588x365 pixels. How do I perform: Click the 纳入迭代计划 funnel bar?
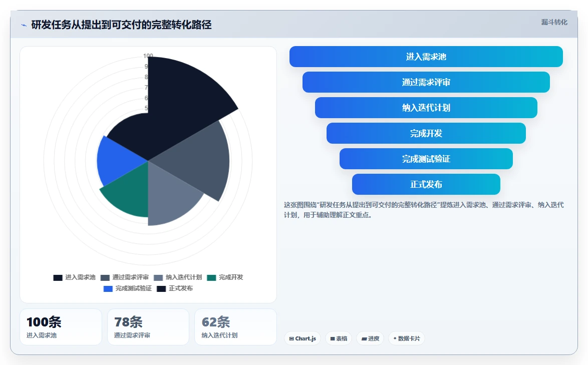pyautogui.click(x=426, y=108)
